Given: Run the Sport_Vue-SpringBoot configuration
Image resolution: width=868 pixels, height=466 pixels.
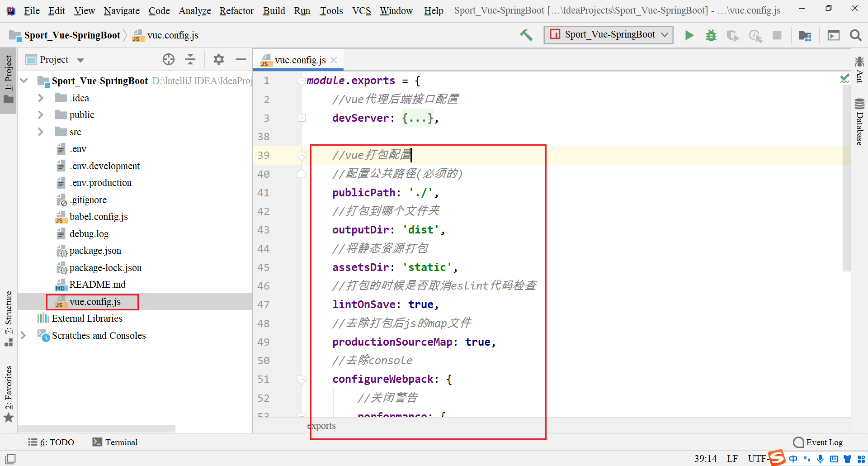Looking at the screenshot, I should pos(689,35).
